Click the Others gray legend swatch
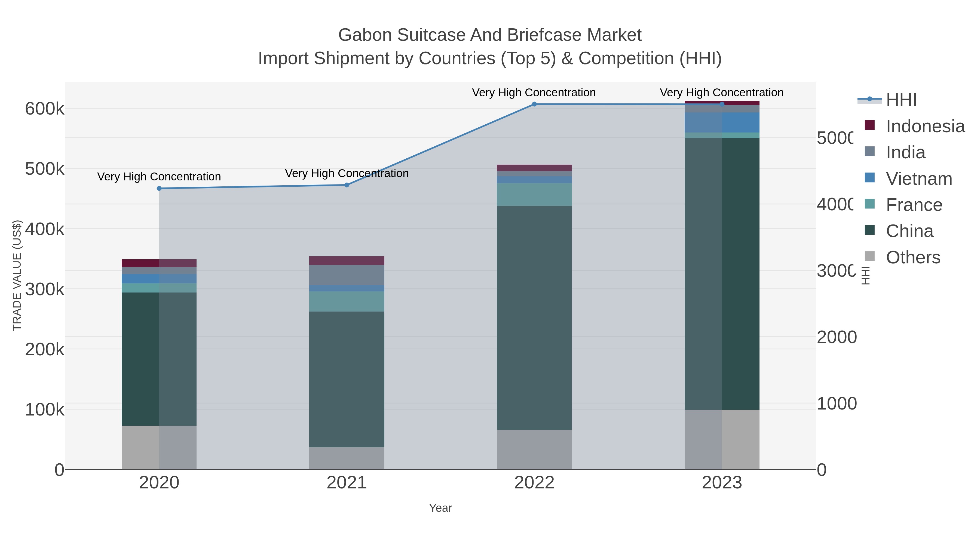 click(870, 256)
